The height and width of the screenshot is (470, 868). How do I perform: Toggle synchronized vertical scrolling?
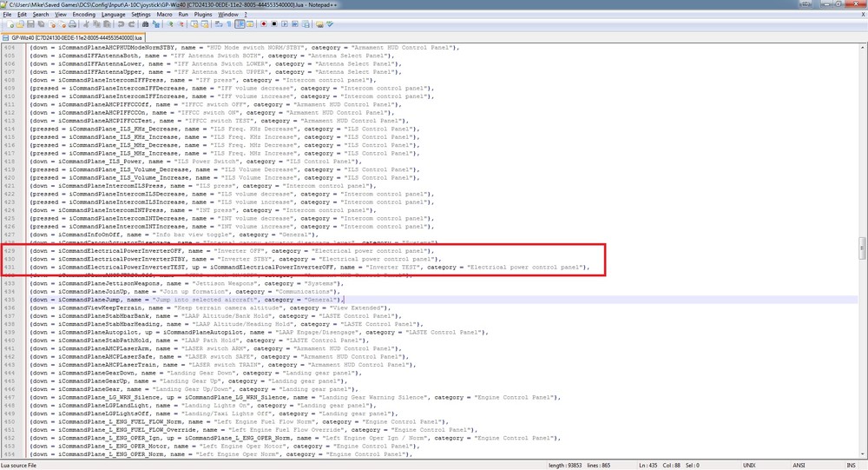194,24
